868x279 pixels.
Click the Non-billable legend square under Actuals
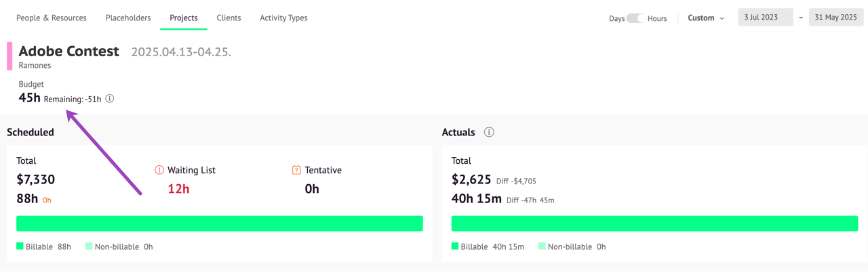542,246
